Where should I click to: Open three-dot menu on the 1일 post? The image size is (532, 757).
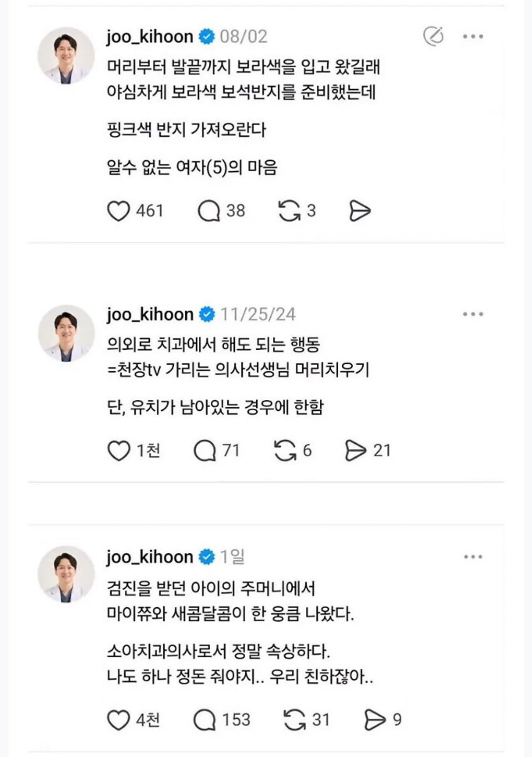[x=473, y=557]
